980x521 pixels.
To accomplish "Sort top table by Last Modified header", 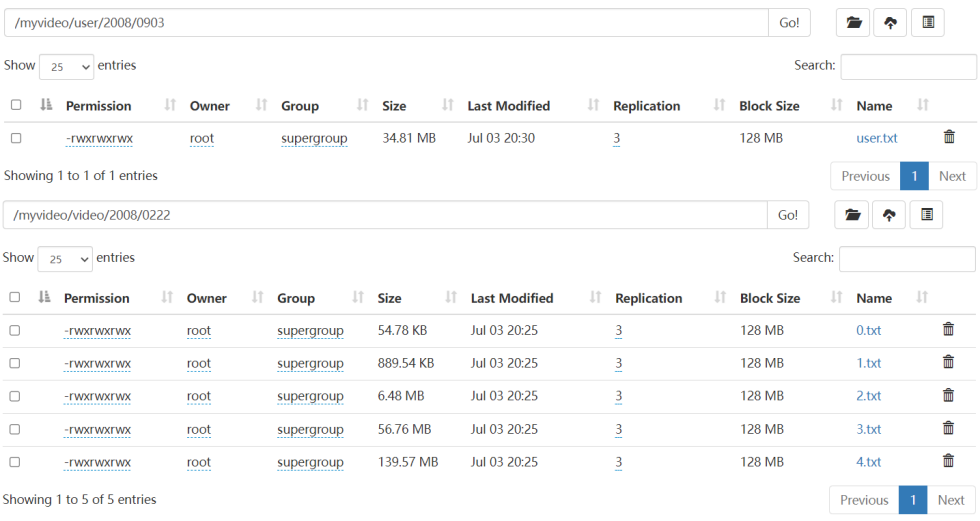I will point(508,106).
